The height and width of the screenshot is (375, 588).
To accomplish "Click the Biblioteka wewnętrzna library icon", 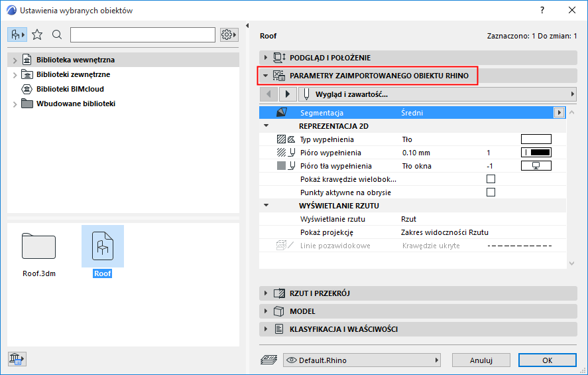I will [27, 60].
